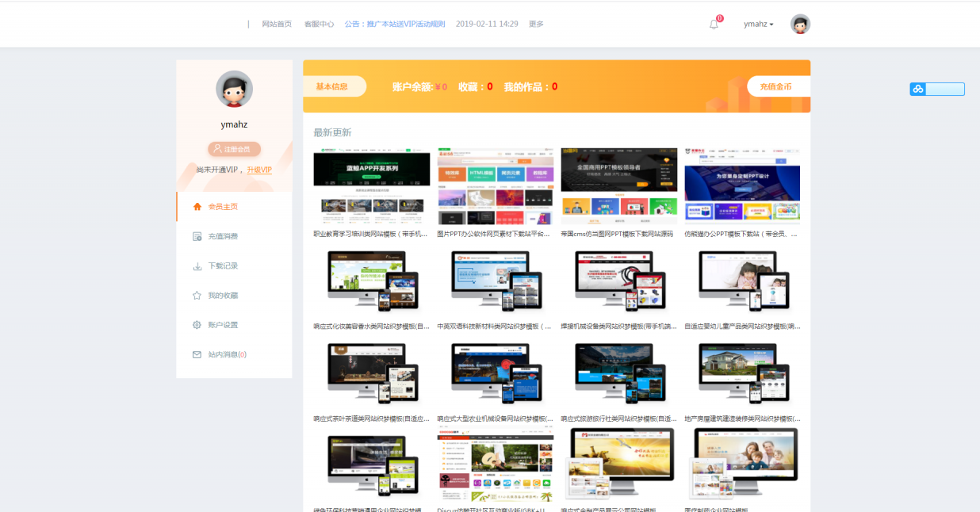Click title 地产房屋建筑装修类网站织梦模板
This screenshot has width=980, height=512.
pos(742,418)
